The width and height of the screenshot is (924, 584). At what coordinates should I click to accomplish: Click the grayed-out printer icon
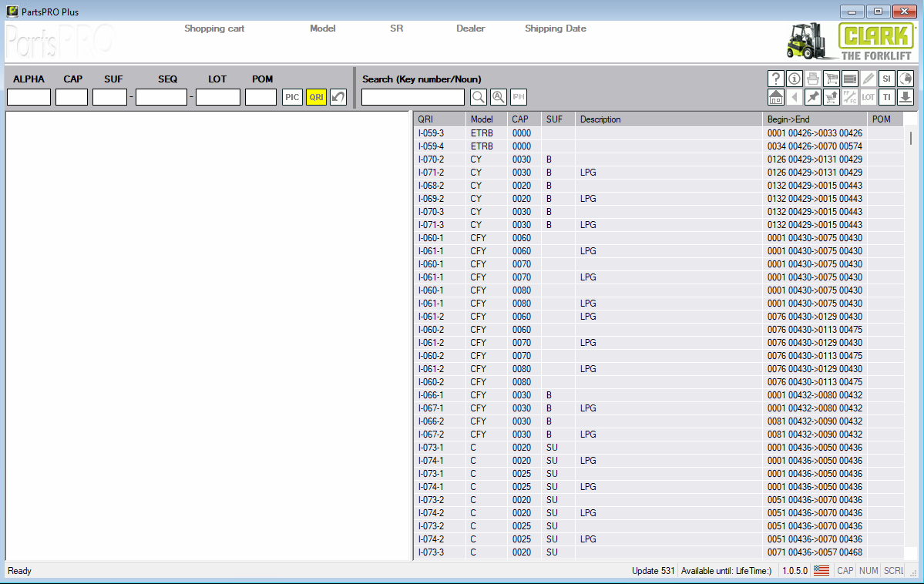[x=812, y=79]
